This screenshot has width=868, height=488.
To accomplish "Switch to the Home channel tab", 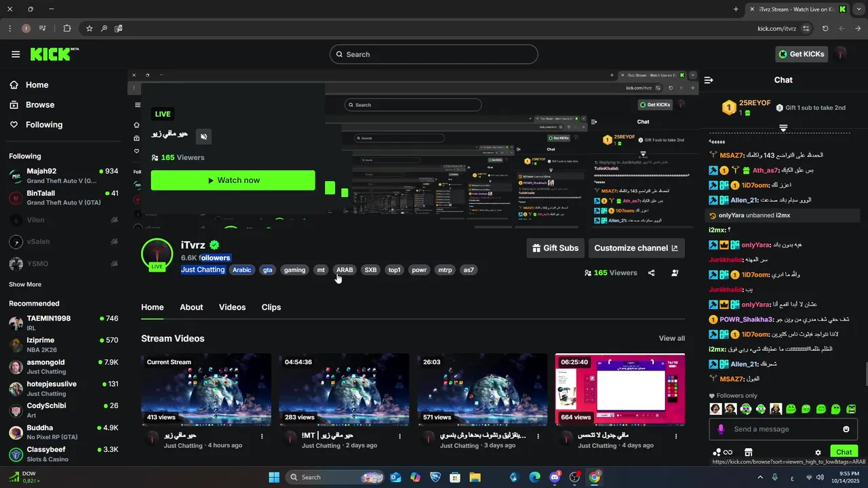I will [x=153, y=307].
